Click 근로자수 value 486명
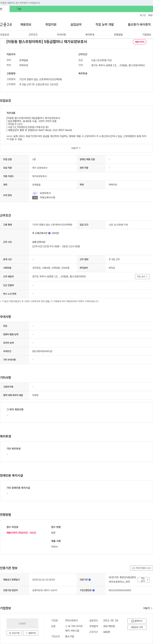This screenshot has height=644, width=153. coord(106,632)
